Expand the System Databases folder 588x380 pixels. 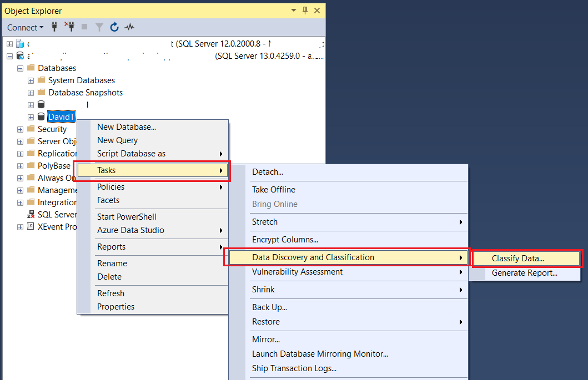(31, 80)
